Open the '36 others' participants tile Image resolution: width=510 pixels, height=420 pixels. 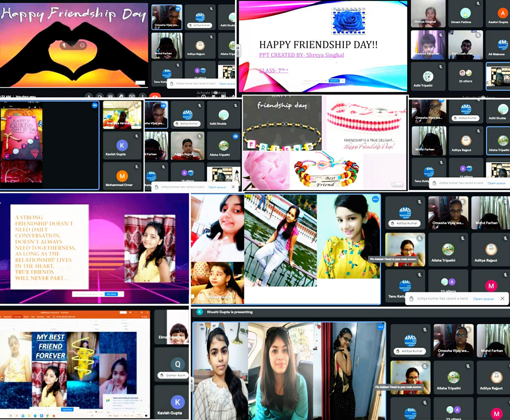click(x=465, y=76)
